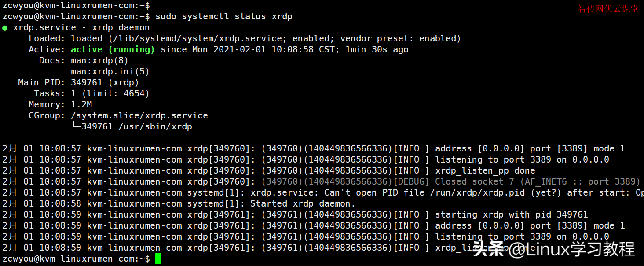The image size is (644, 266).
Task: Click the grey DEBUG "Closed socket 7" log message
Action: pyautogui.click(x=538, y=182)
